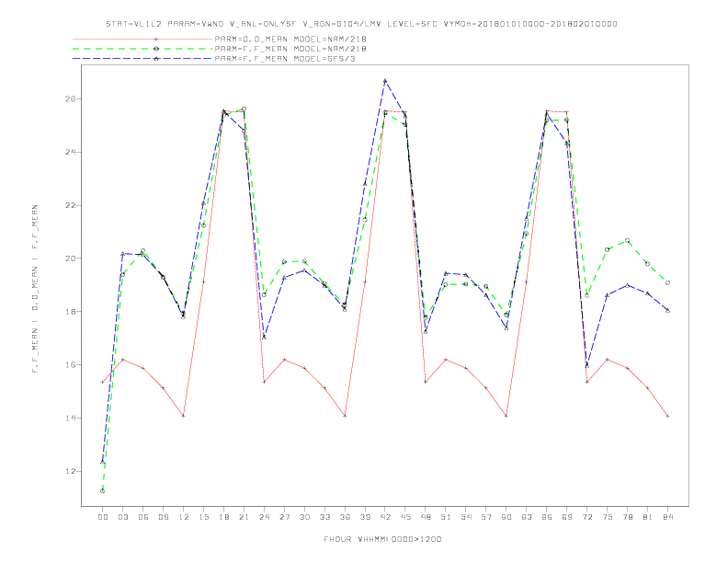This screenshot has width=728, height=563.
Task: Click x-axis tick label 39
Action: coord(365,517)
